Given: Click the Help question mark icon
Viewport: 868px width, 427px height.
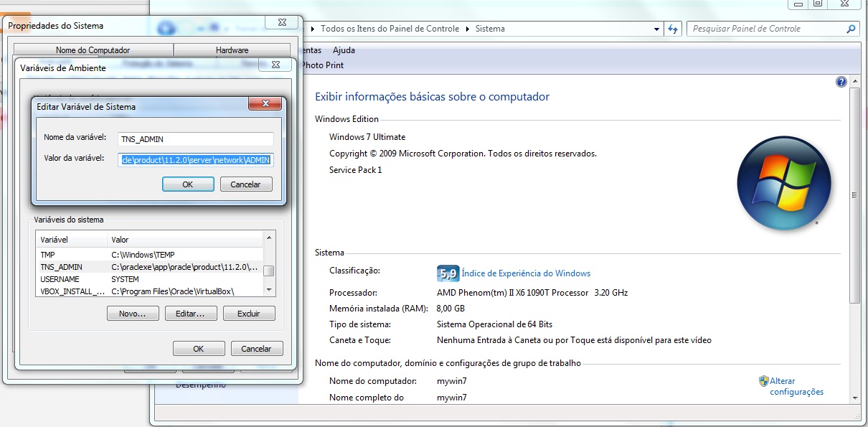Looking at the screenshot, I should (840, 81).
